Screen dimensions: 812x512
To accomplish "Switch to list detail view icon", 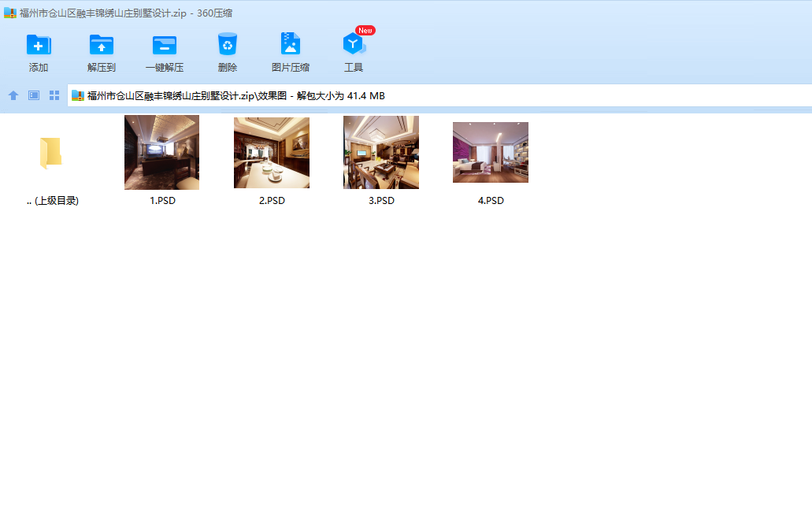I will coord(34,95).
